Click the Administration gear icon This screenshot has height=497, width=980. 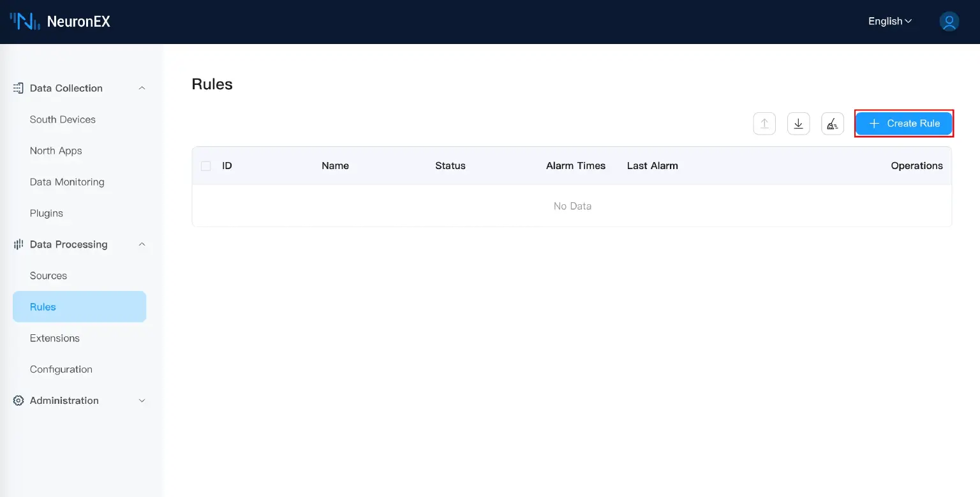(x=19, y=401)
